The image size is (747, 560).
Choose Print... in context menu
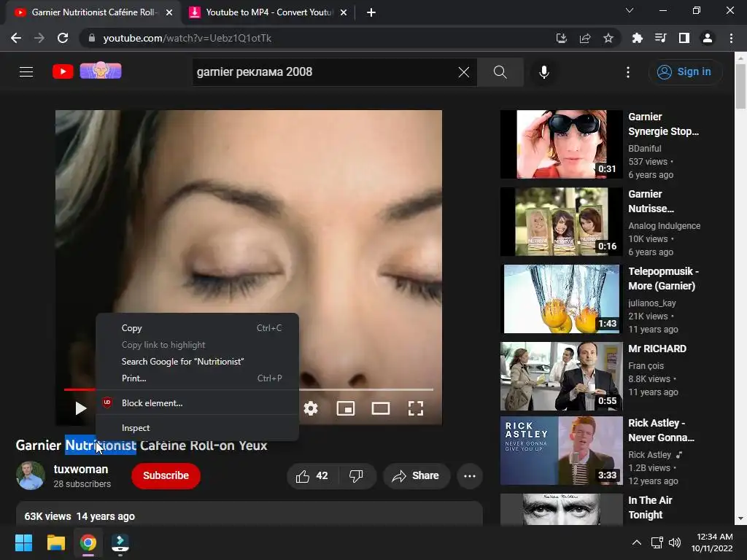197,378
